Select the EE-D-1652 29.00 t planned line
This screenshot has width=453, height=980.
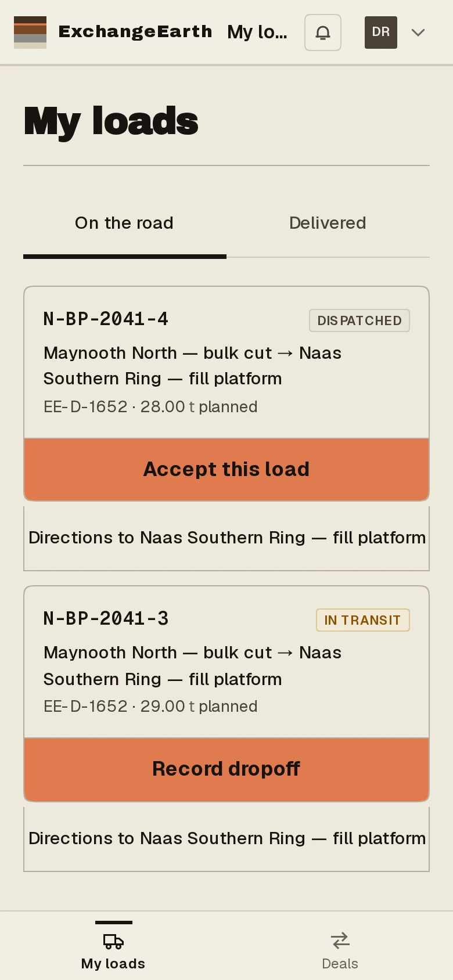point(150,706)
